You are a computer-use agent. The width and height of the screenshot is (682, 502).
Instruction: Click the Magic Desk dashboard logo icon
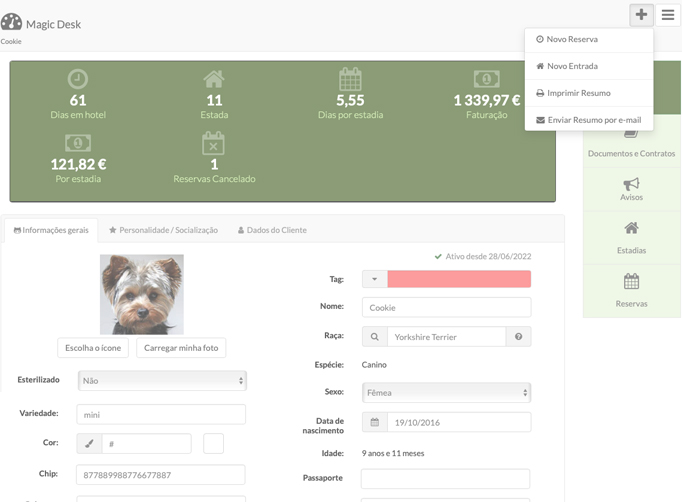coord(11,22)
